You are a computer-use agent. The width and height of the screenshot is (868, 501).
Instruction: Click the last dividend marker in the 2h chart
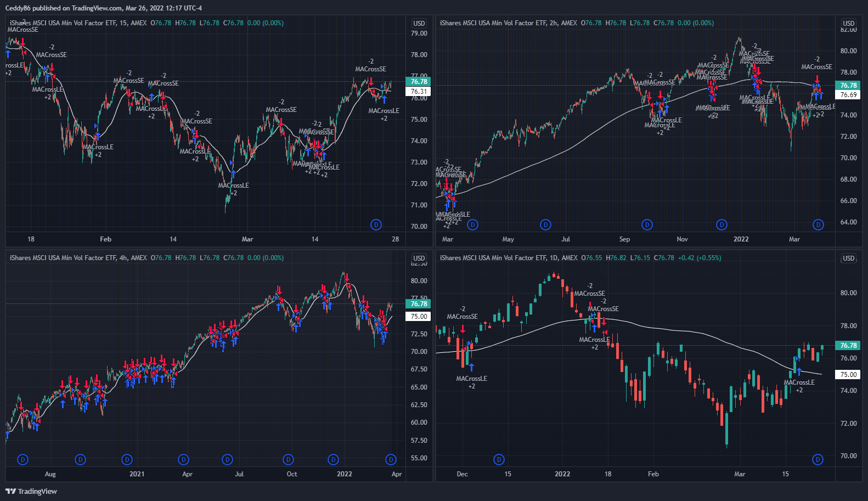click(819, 224)
